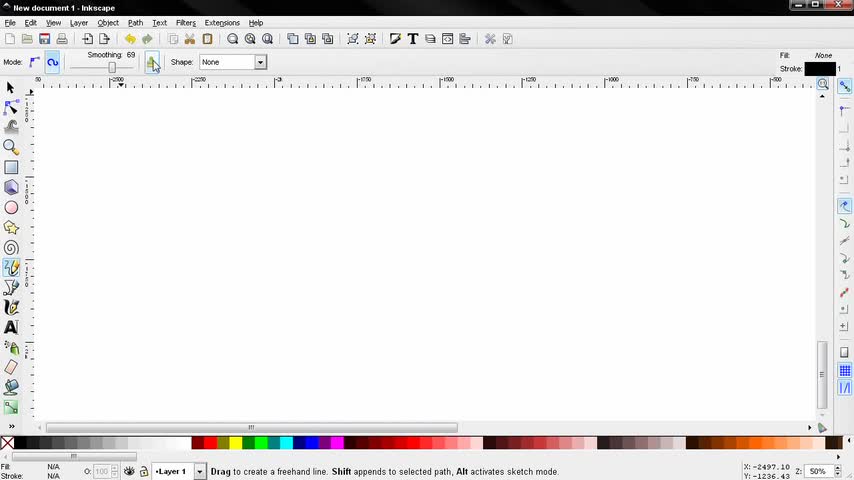Select the Spray tool

[11, 348]
